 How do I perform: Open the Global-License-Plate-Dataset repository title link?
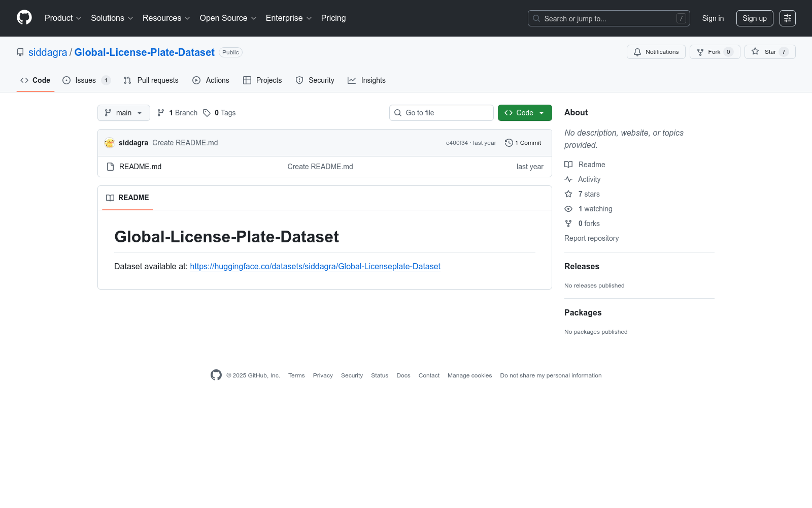point(145,52)
